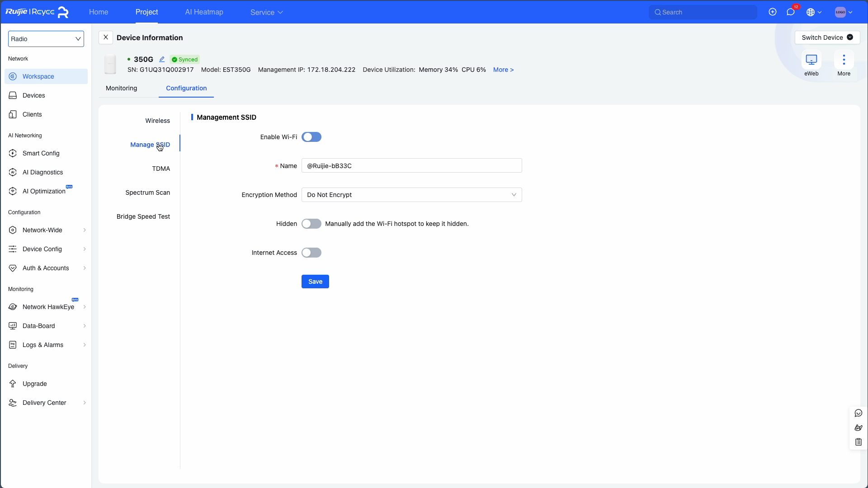Viewport: 868px width, 488px height.
Task: Click the three-dot More icon
Action: point(844,60)
